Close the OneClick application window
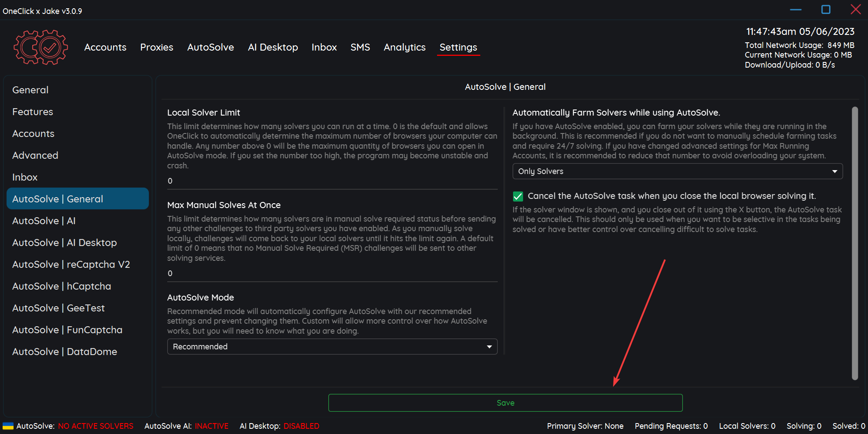868x434 pixels. point(855,10)
